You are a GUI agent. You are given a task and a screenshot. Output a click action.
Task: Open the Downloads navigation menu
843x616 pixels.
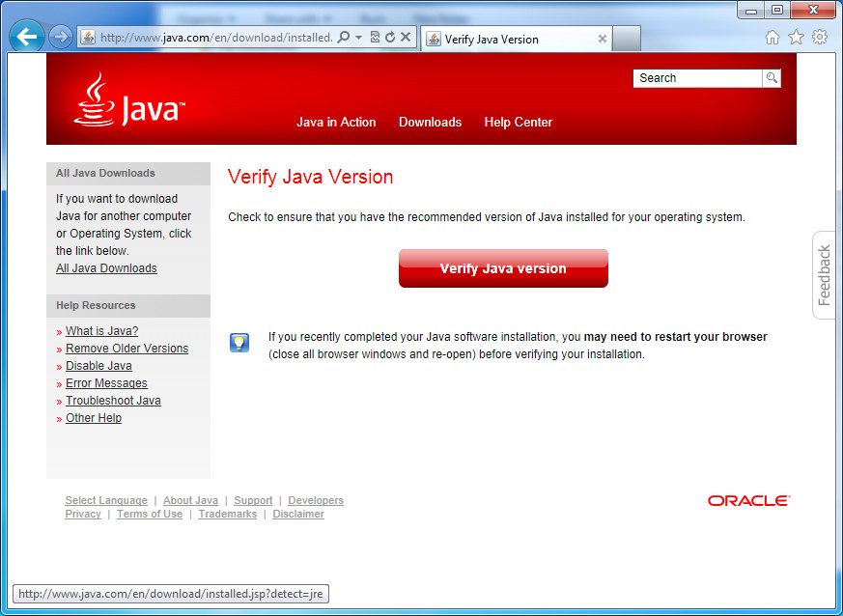click(430, 123)
